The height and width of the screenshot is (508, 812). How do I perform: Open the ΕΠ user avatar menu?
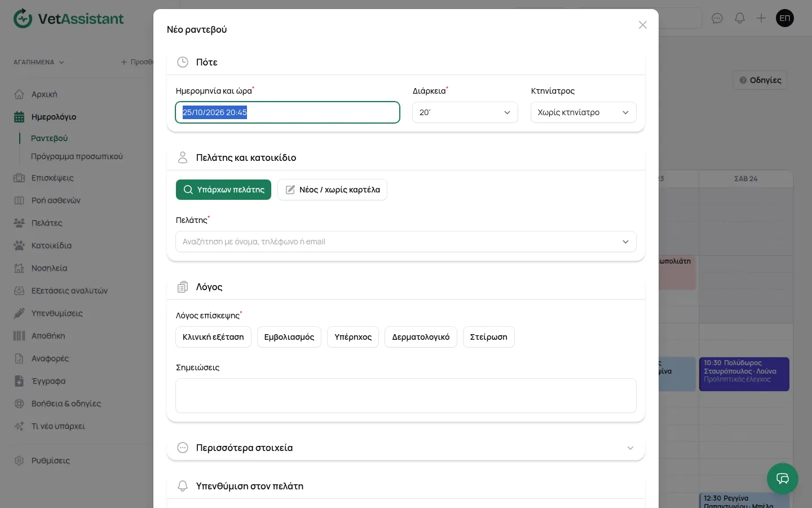785,18
